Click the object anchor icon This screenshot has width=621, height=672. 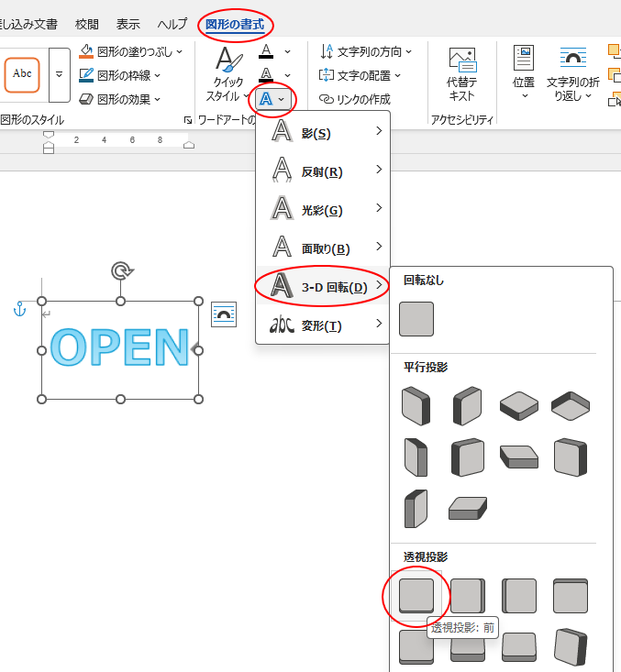tap(20, 309)
